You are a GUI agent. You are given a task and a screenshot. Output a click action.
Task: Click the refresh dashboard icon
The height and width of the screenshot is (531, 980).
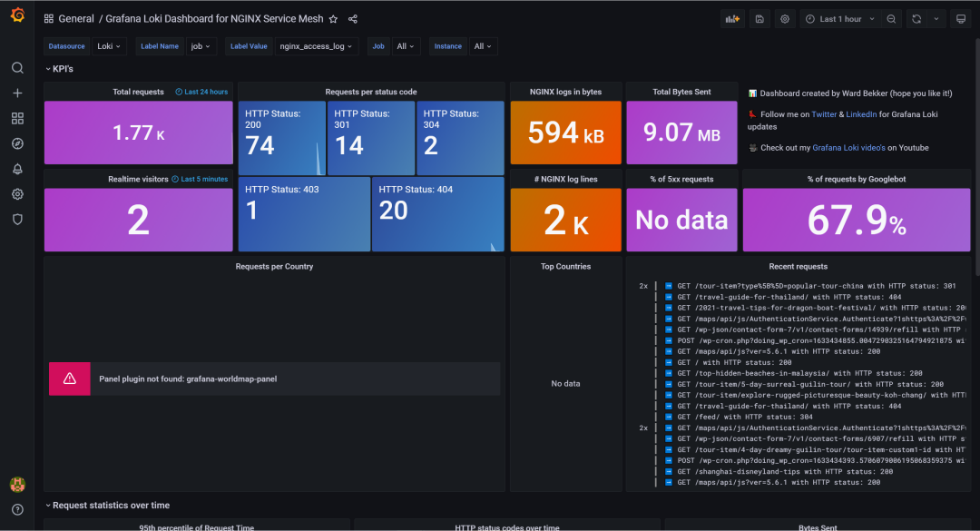916,19
